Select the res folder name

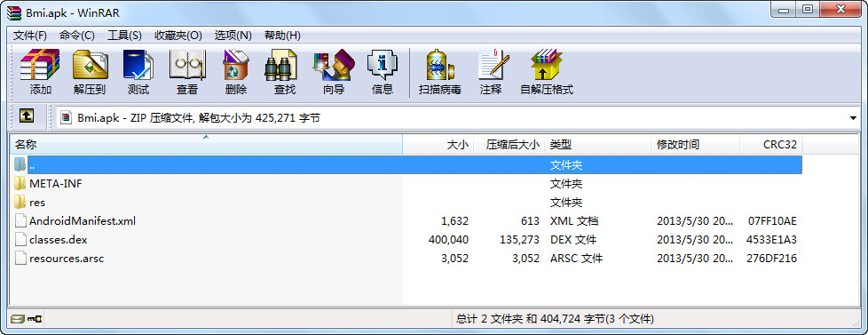(37, 203)
